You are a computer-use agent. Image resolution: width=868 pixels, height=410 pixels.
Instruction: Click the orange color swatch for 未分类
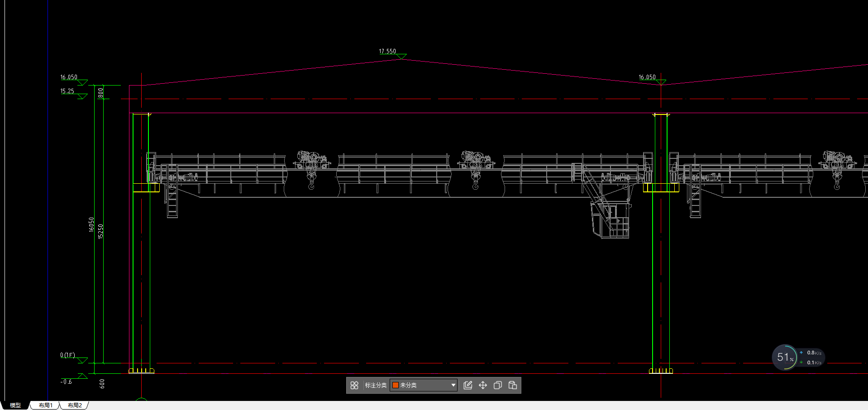coord(395,385)
